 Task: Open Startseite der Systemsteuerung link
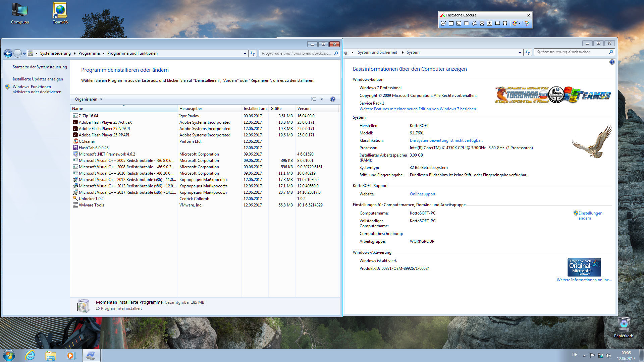tap(40, 67)
